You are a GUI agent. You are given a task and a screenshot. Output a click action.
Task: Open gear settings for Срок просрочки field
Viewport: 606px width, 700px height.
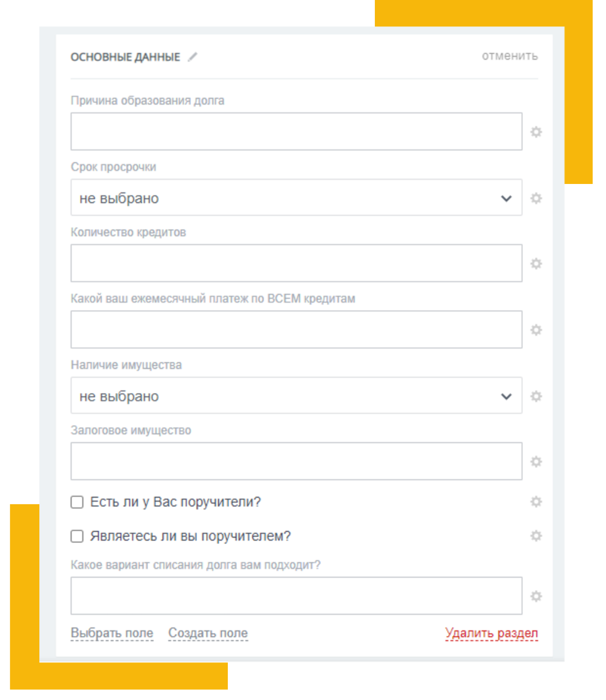[x=536, y=198]
